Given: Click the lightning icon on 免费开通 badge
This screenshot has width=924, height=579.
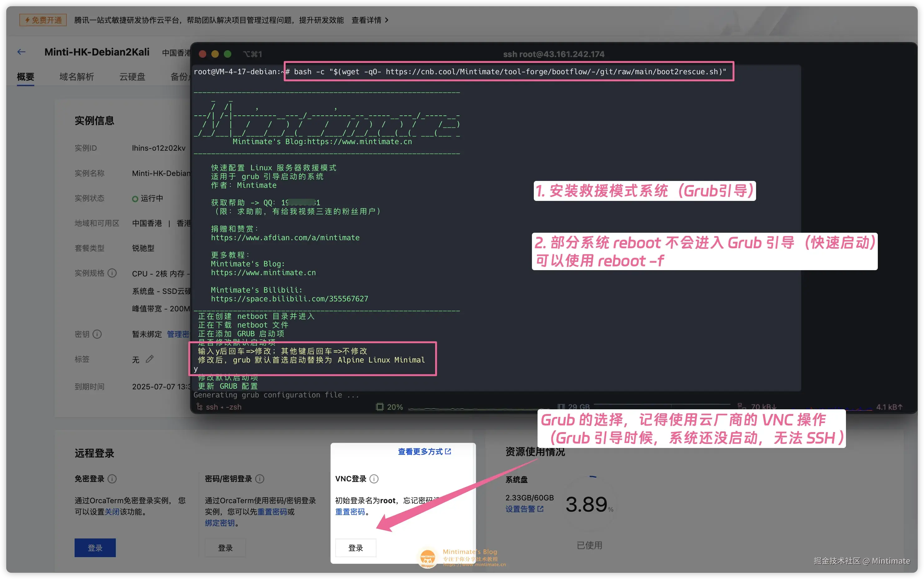Looking at the screenshot, I should coord(27,20).
